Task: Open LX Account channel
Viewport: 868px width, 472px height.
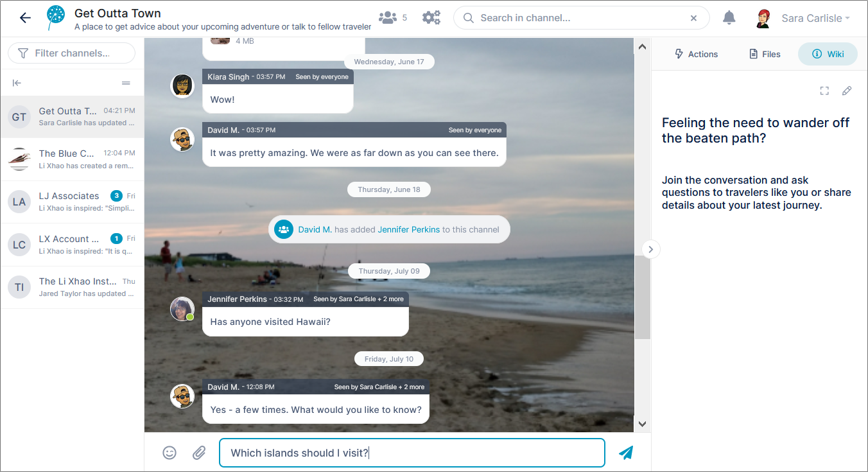Action: pyautogui.click(x=72, y=245)
